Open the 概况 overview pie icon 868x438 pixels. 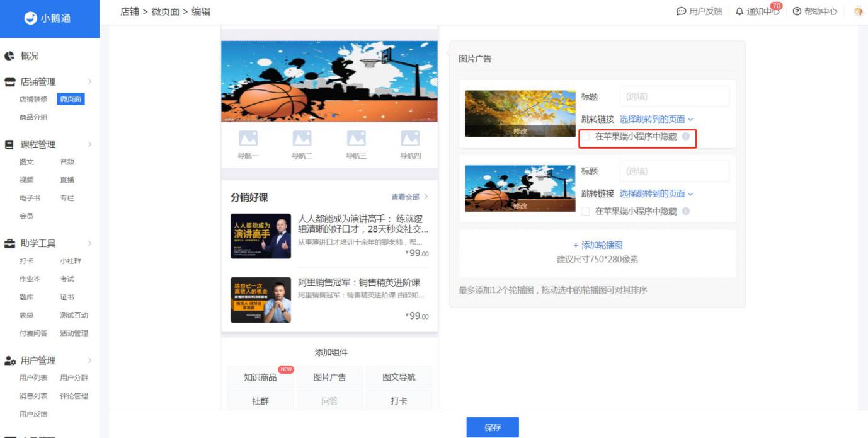click(x=9, y=56)
